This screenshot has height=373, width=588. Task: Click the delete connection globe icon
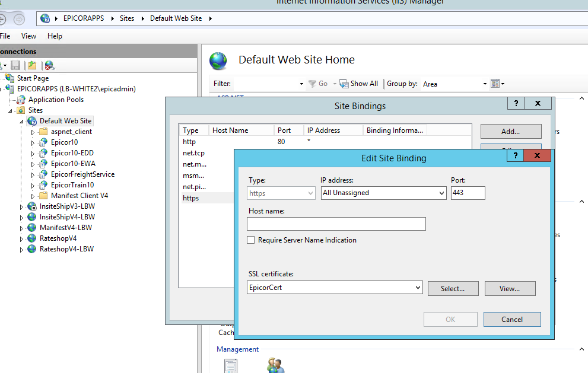point(49,65)
